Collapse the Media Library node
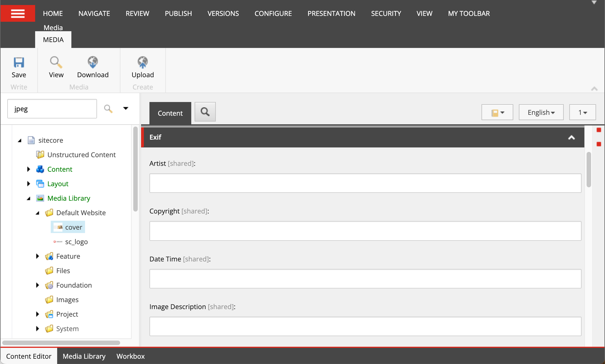The image size is (605, 364). pos(28,198)
